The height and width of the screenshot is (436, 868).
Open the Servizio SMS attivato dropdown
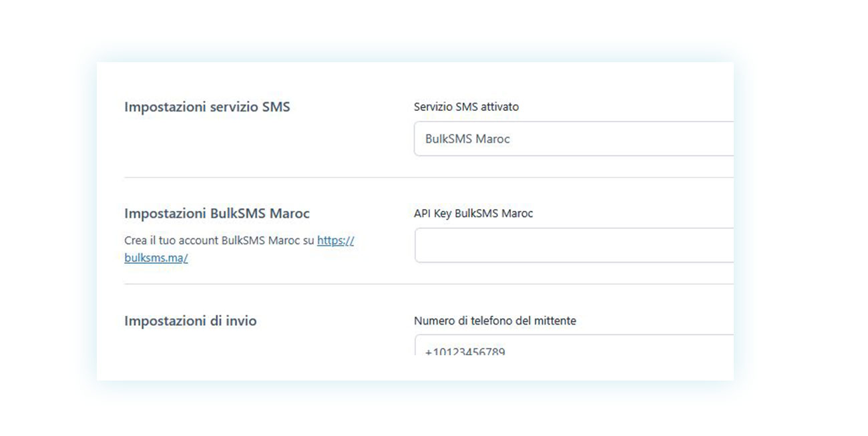tap(574, 139)
